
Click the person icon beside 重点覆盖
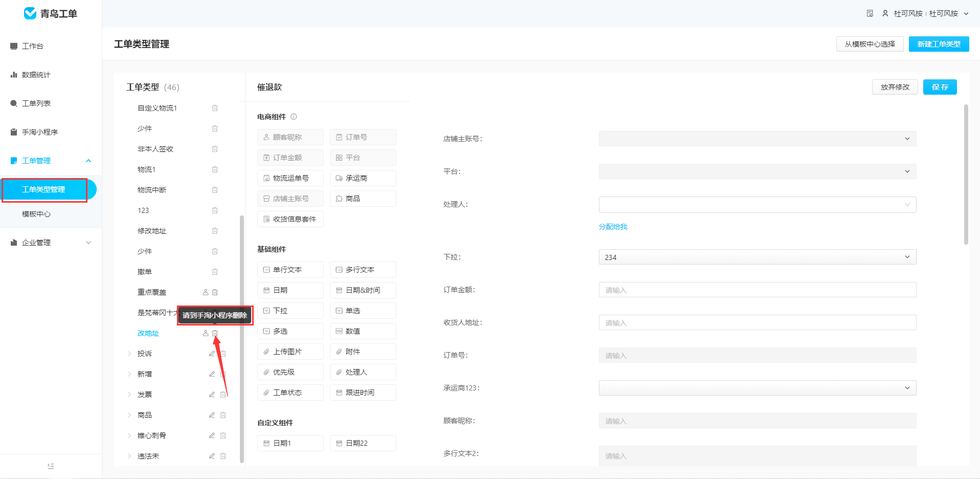pyautogui.click(x=206, y=292)
